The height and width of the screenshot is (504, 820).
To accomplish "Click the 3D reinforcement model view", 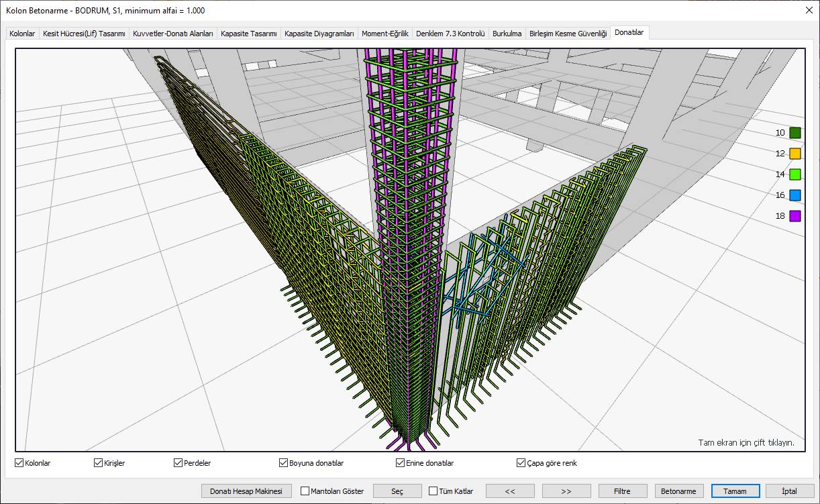I will pyautogui.click(x=409, y=250).
